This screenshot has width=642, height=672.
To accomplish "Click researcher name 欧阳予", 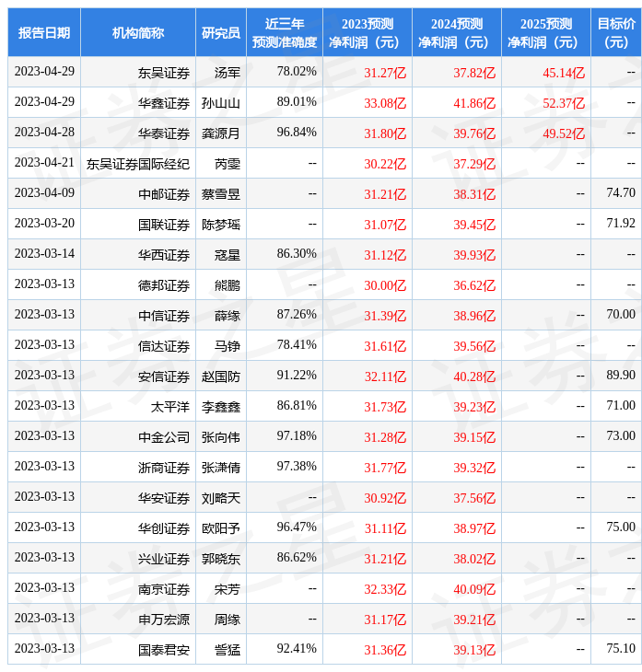I will 221,529.
